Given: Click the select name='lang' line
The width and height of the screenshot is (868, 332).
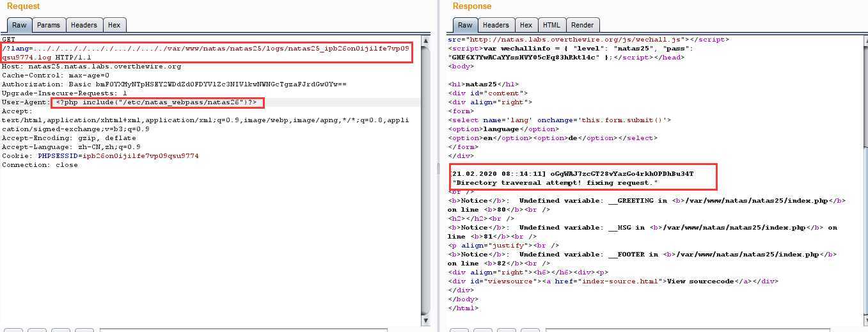Looking at the screenshot, I should (x=560, y=120).
